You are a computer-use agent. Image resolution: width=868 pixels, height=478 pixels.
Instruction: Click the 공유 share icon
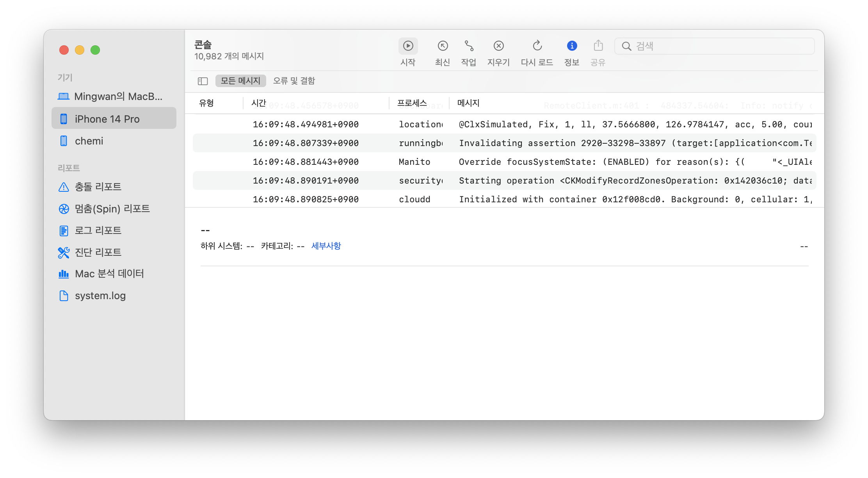tap(598, 46)
